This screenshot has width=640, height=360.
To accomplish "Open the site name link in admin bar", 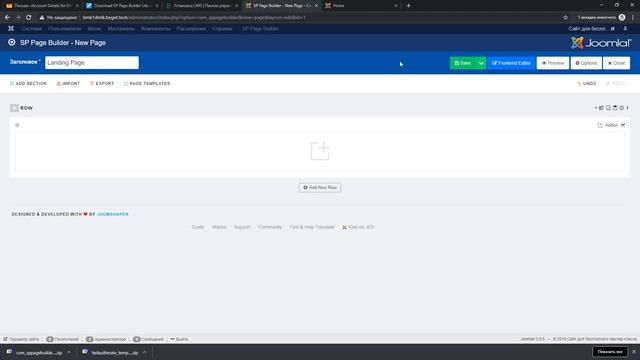I will point(591,29).
